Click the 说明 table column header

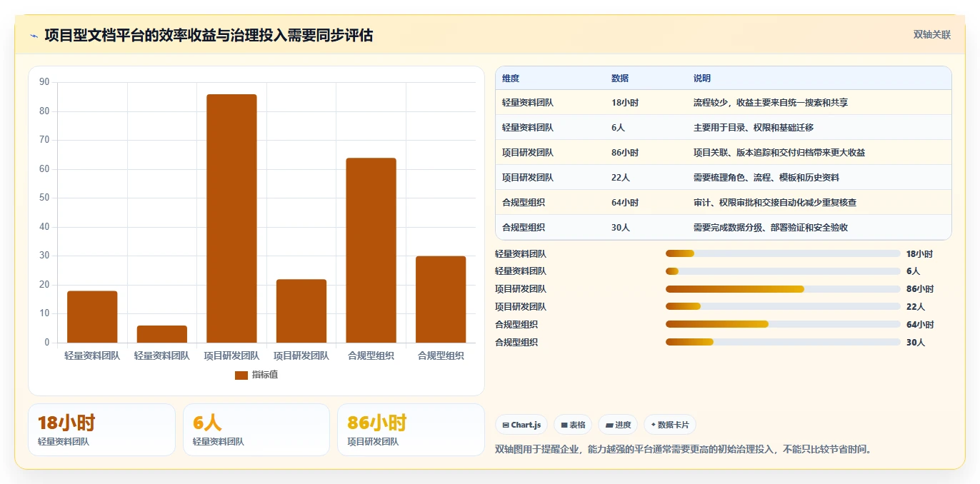point(702,79)
